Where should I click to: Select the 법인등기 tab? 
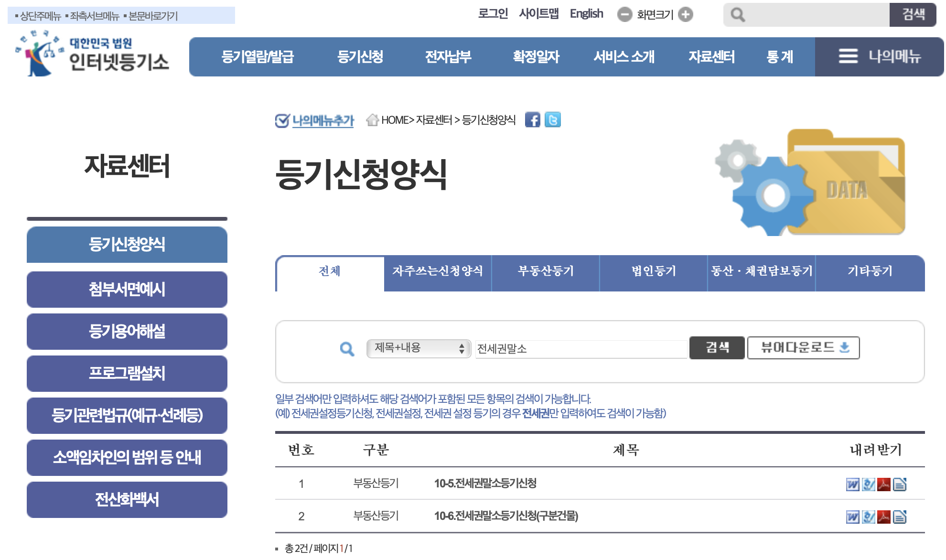click(x=653, y=271)
